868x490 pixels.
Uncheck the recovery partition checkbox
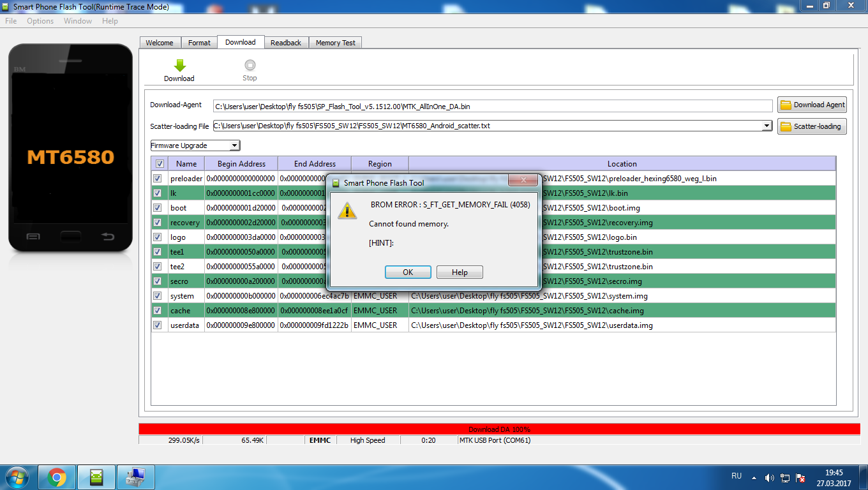point(158,222)
